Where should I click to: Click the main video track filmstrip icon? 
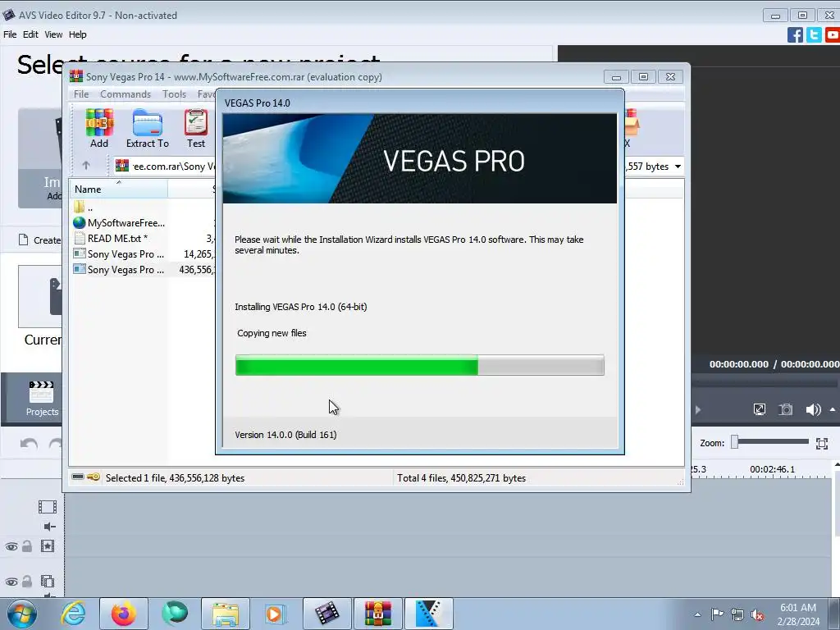[47, 506]
